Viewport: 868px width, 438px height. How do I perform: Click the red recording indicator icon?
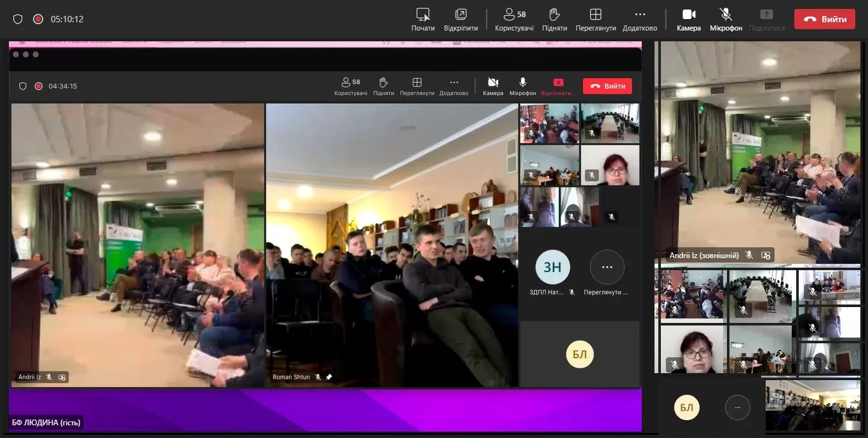(x=38, y=19)
